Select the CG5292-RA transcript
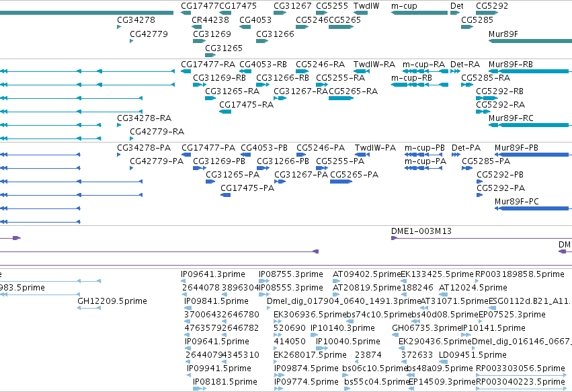Screen dimensions: 572x392 click(483, 112)
